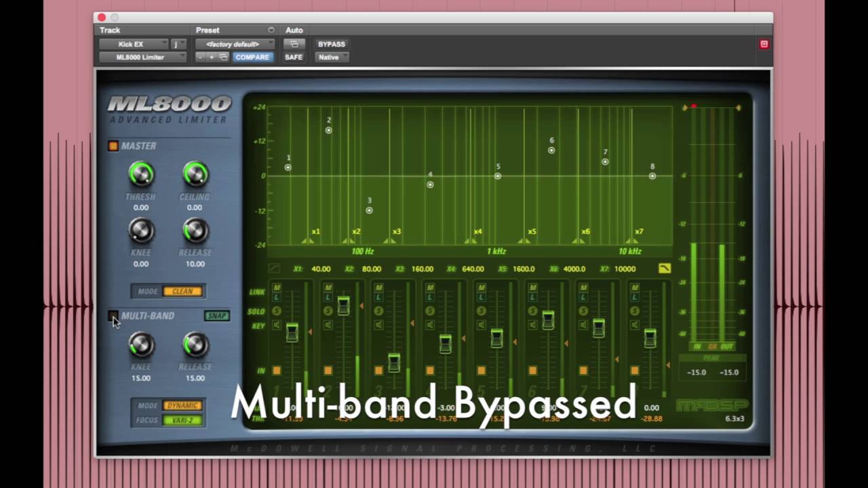
Task: Toggle band 5 IN button
Action: (x=481, y=371)
